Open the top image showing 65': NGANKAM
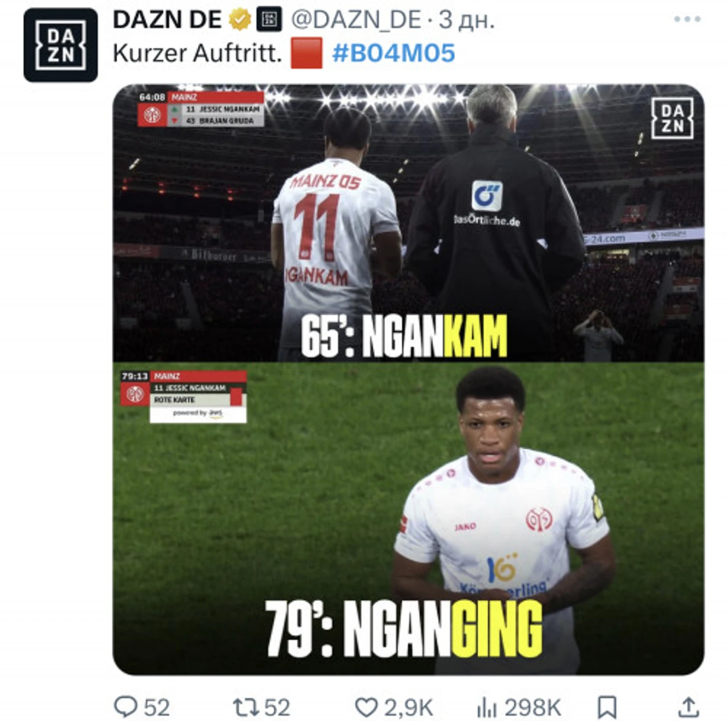 pos(408,223)
